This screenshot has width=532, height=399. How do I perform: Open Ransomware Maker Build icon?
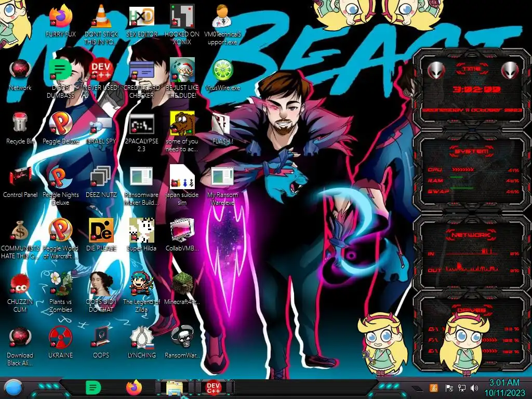(x=141, y=177)
